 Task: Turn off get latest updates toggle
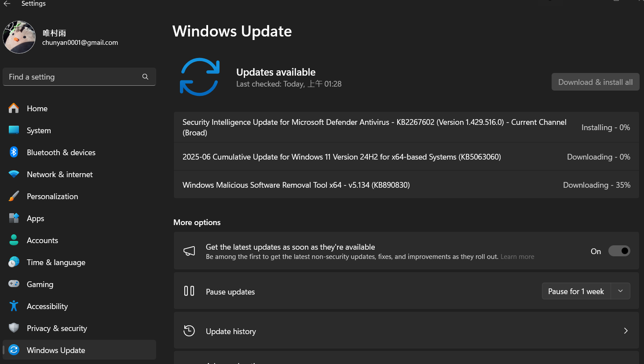pos(619,251)
